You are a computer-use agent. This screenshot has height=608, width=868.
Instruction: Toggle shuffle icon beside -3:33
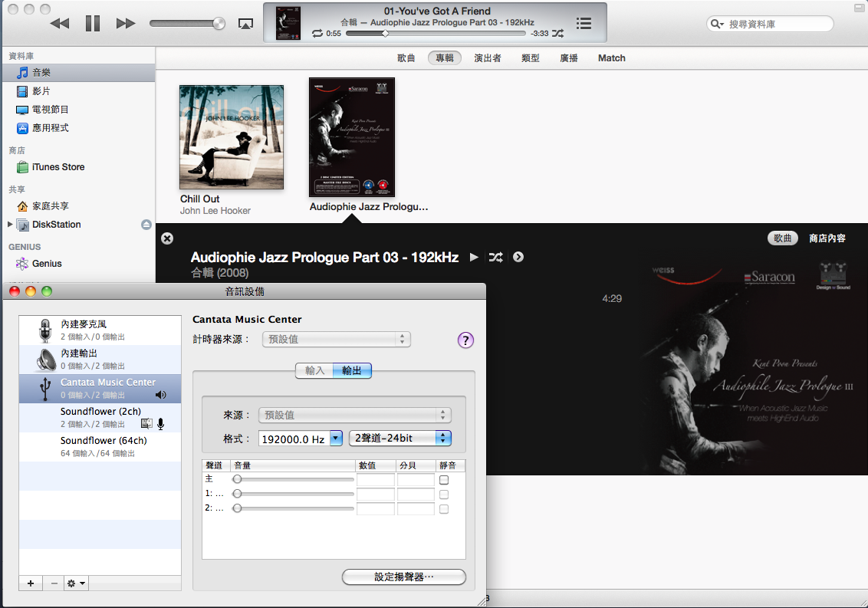pyautogui.click(x=558, y=33)
